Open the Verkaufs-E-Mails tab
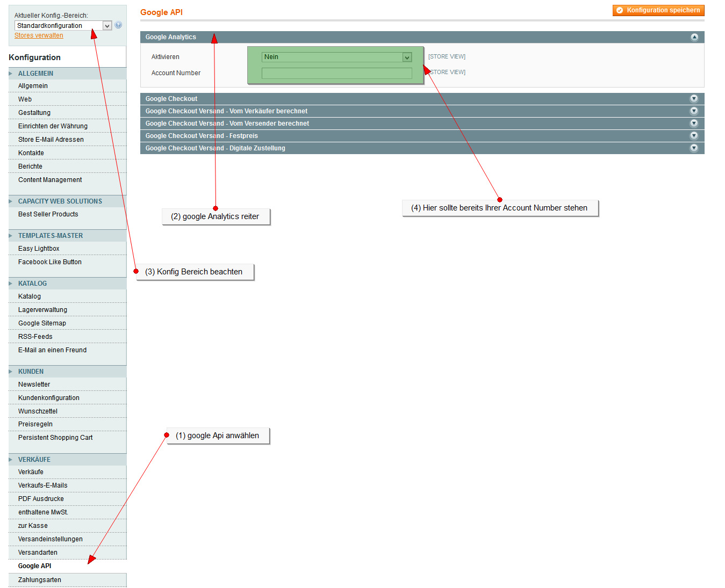 pos(67,485)
